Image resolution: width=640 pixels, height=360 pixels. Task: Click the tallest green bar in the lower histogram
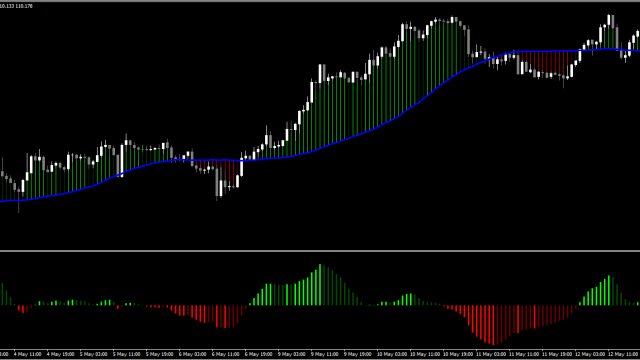click(x=320, y=285)
